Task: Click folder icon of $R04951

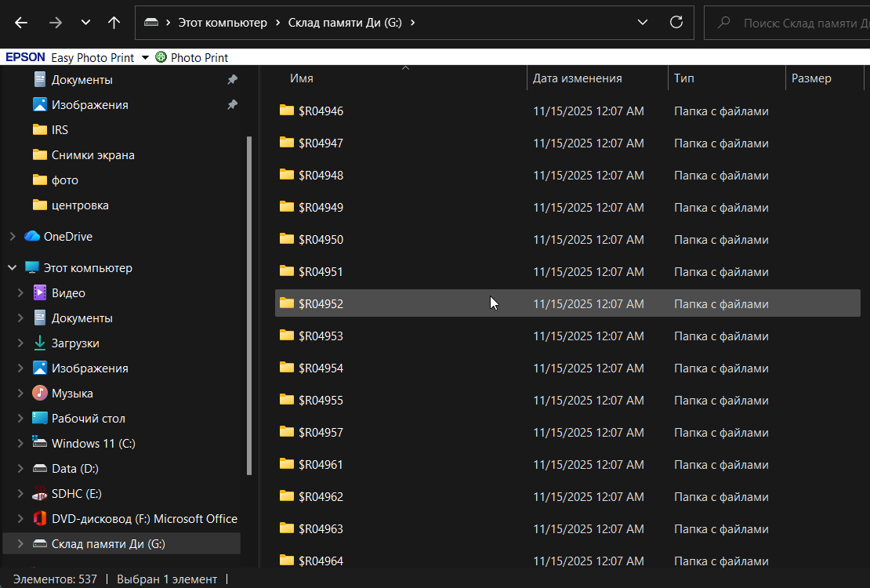Action: click(286, 271)
